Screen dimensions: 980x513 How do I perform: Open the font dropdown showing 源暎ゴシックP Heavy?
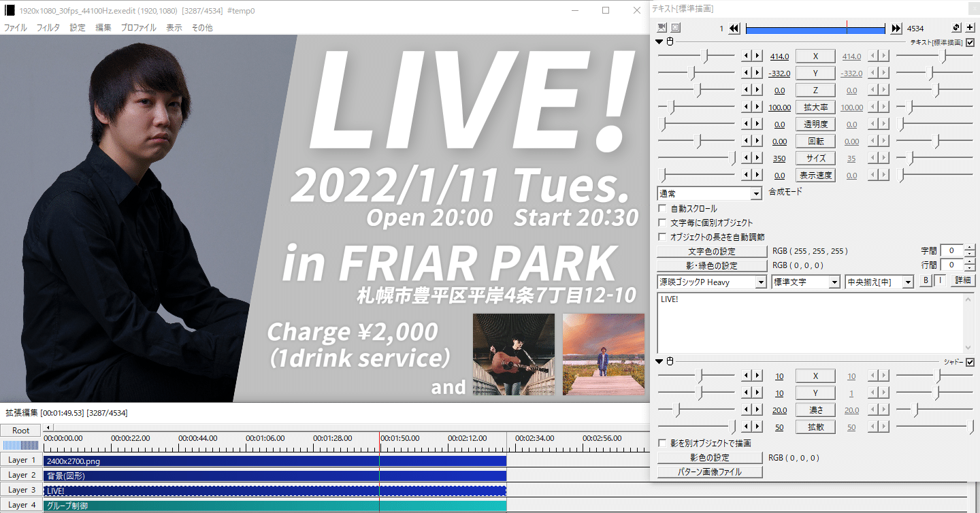tap(712, 282)
